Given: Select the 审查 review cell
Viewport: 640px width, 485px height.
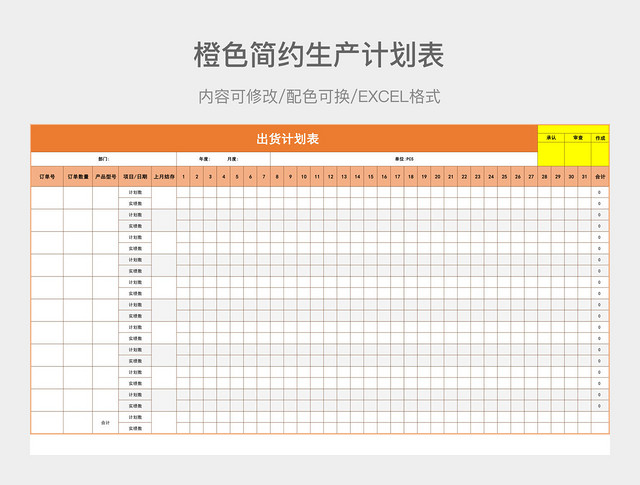Looking at the screenshot, I should point(578,138).
